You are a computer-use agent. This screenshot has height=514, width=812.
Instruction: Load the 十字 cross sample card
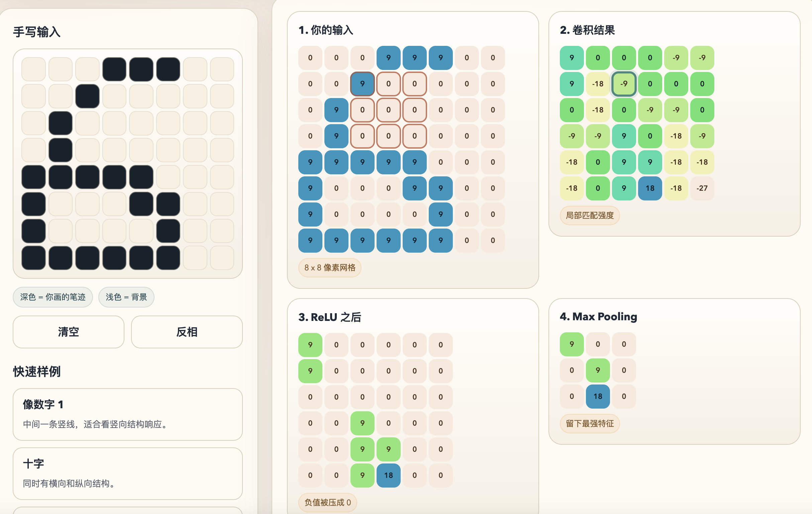pyautogui.click(x=127, y=473)
